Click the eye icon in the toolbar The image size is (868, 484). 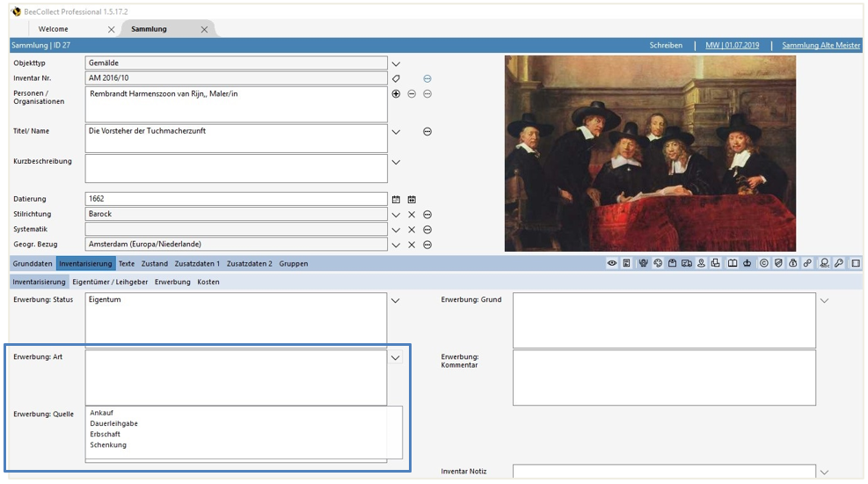point(612,263)
